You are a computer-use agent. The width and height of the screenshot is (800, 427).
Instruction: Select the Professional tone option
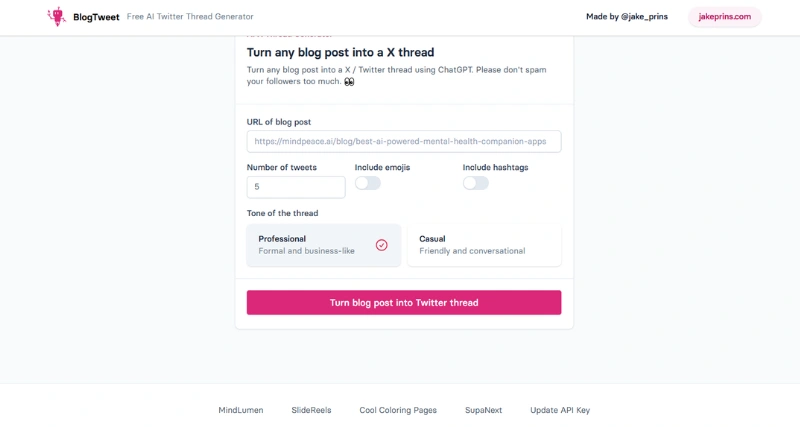[323, 245]
